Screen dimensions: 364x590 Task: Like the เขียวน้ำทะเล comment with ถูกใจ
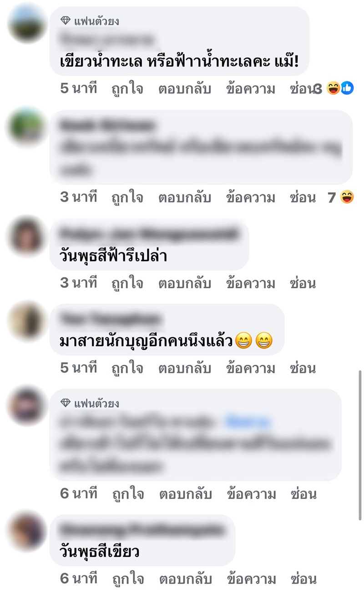(x=127, y=89)
